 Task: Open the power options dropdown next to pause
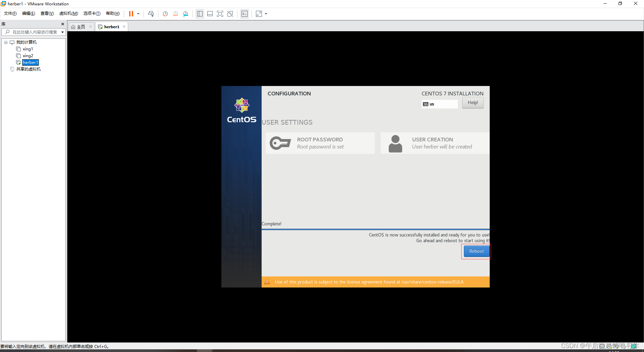click(x=138, y=14)
